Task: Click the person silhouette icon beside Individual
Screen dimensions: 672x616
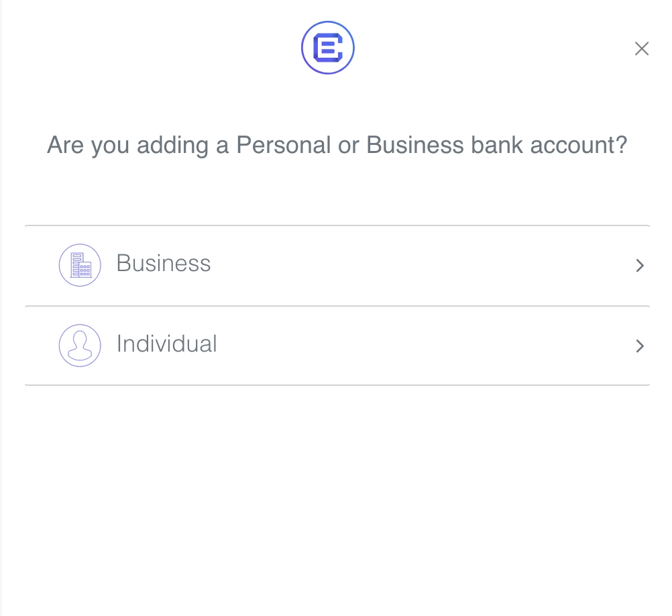Action: click(x=80, y=346)
